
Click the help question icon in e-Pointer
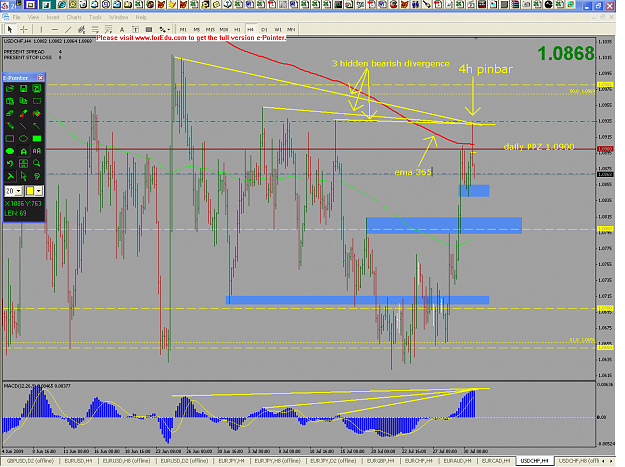coord(37,176)
